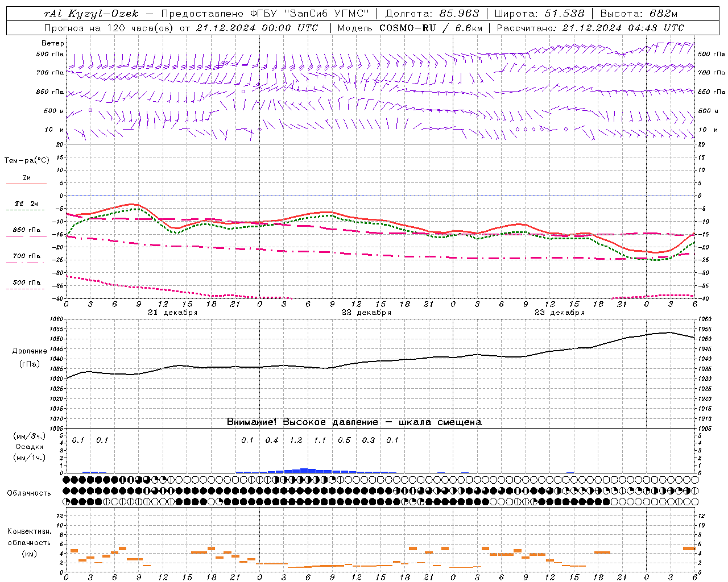Viewport: 728px width, 582px height.
Task: Click the Тем-ра(°C) axis title
Action: pos(27,161)
